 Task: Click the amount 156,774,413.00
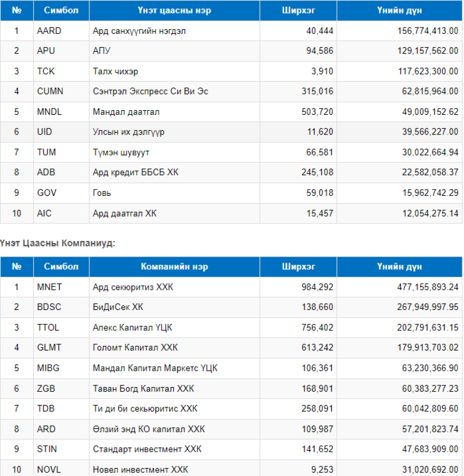coord(427,31)
